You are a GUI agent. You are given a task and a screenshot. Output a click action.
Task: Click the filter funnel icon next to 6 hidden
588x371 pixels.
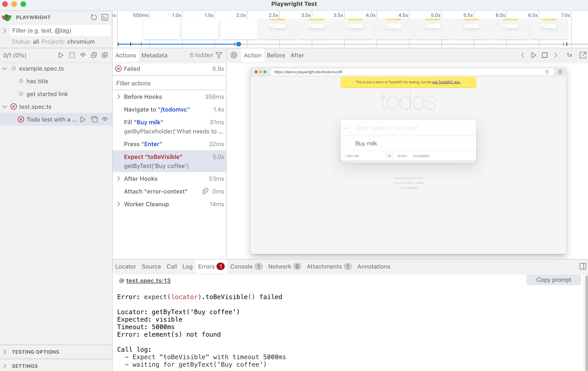coord(219,55)
